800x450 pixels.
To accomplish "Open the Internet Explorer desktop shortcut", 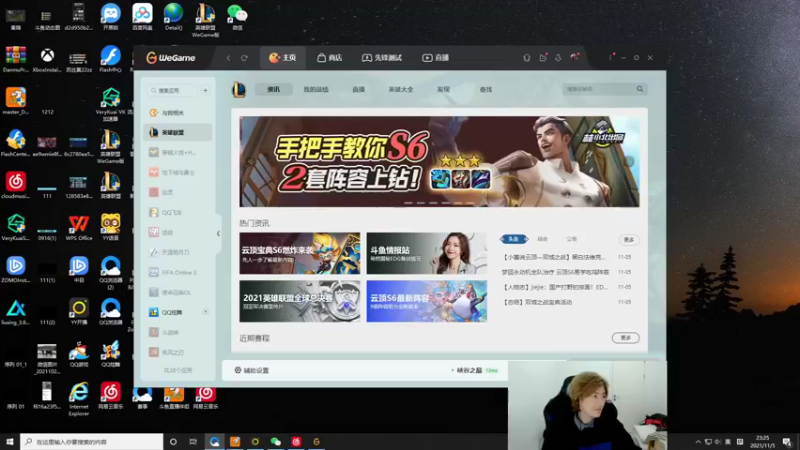I will (79, 399).
